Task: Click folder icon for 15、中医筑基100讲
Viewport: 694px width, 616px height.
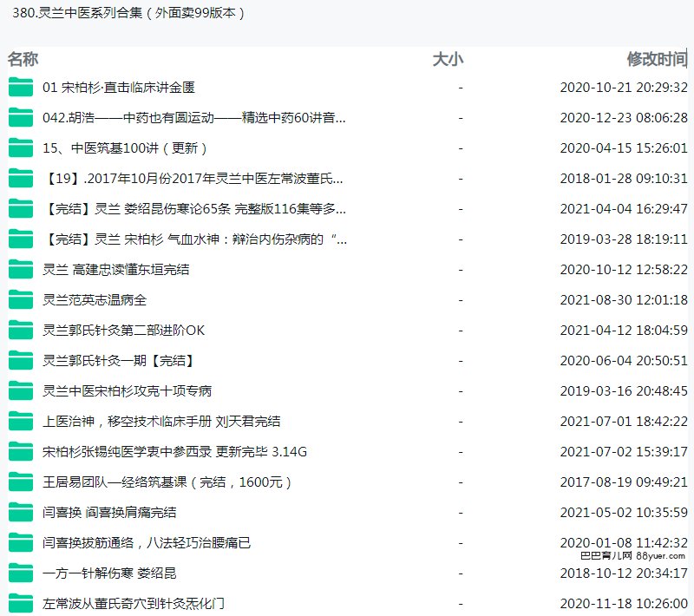Action: pos(21,147)
